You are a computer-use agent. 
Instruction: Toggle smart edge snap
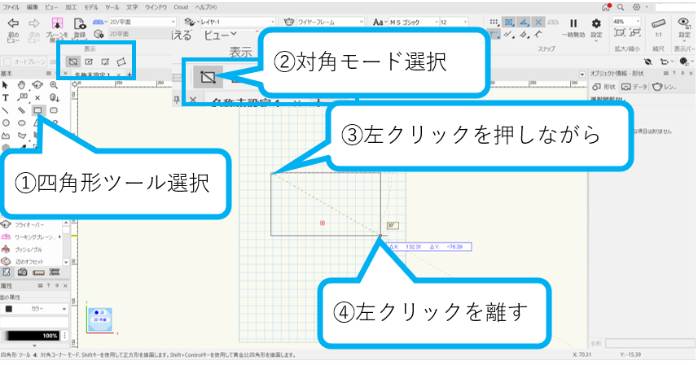point(524,34)
